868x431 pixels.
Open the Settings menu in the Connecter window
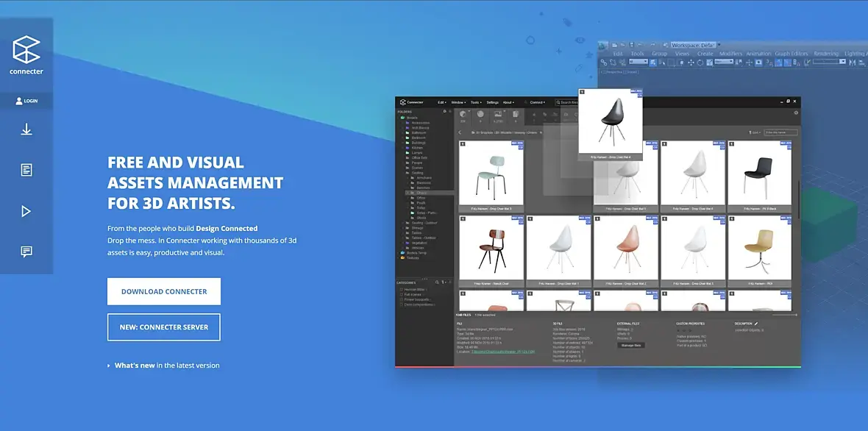(493, 102)
